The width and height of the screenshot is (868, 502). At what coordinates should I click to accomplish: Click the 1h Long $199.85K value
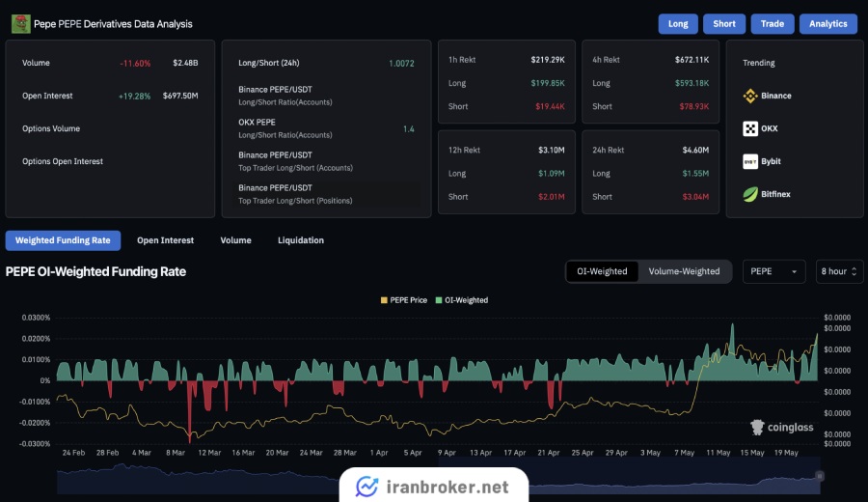[x=548, y=83]
